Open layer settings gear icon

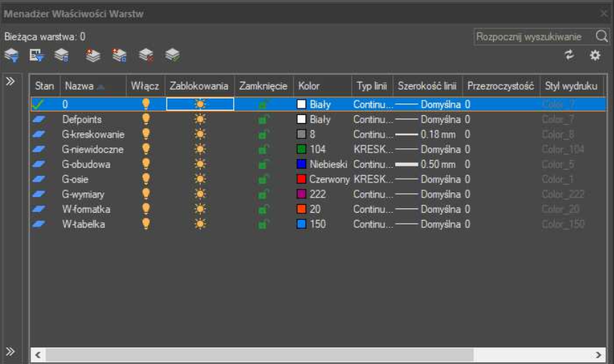(x=595, y=55)
